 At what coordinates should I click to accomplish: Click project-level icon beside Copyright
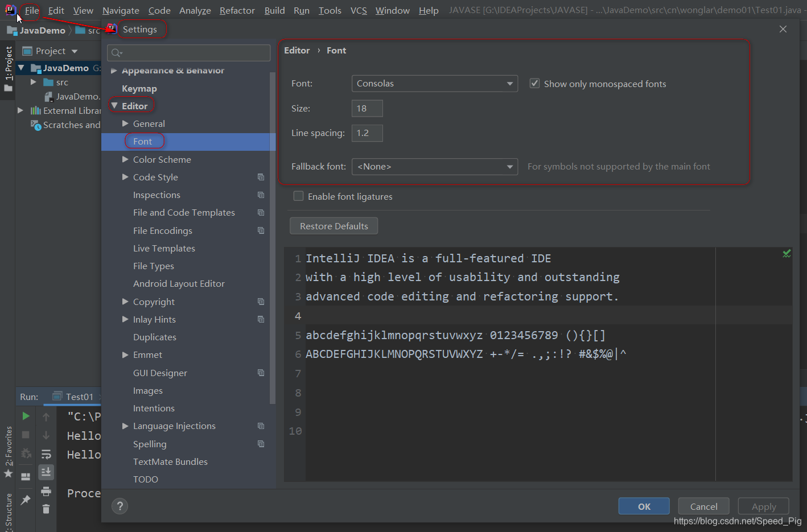coord(261,302)
